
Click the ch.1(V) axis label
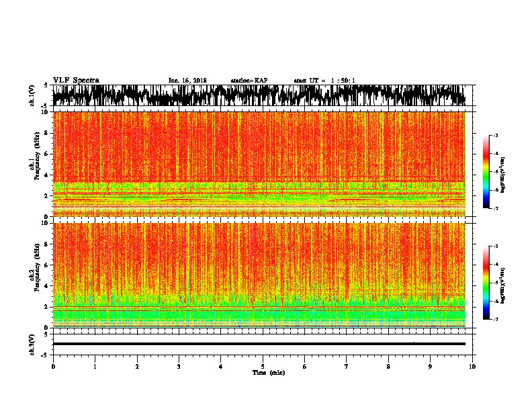(32, 95)
